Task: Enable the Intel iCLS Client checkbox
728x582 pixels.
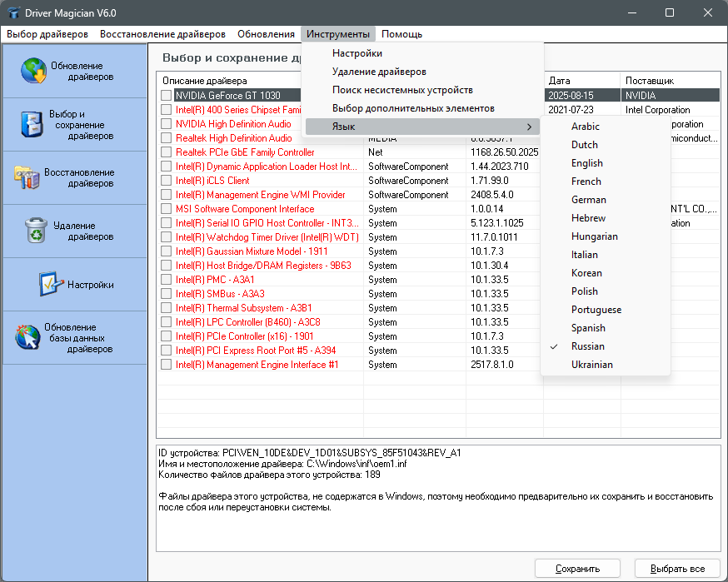Action: pyautogui.click(x=167, y=180)
